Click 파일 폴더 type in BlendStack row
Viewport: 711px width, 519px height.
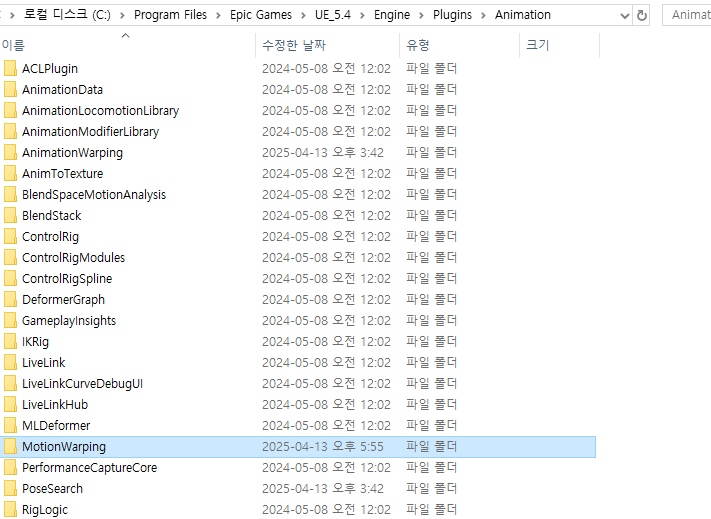[x=431, y=215]
